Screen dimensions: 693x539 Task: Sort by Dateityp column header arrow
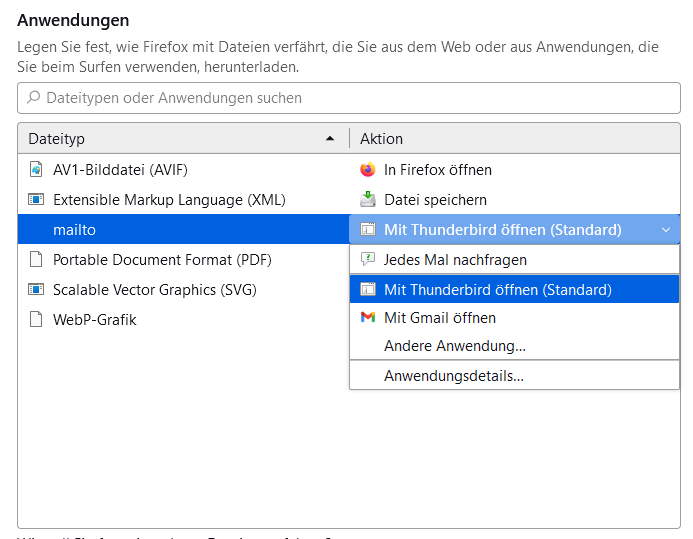(330, 139)
